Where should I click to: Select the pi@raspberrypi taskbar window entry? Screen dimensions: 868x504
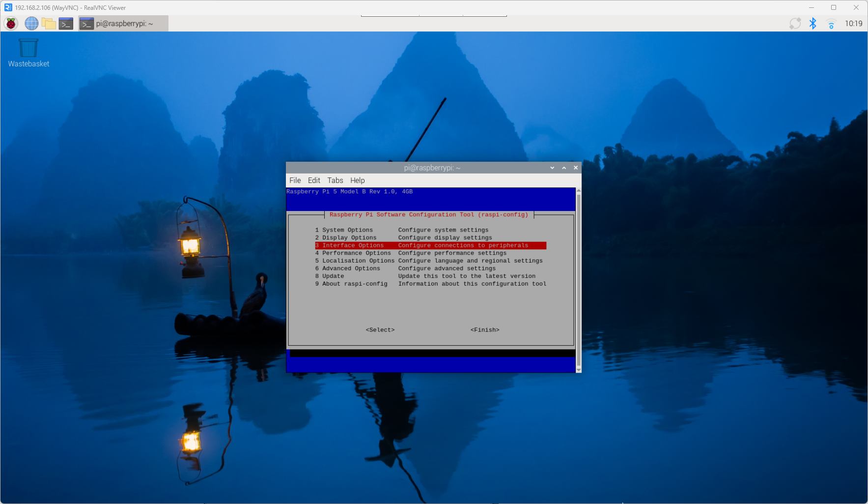pyautogui.click(x=123, y=23)
